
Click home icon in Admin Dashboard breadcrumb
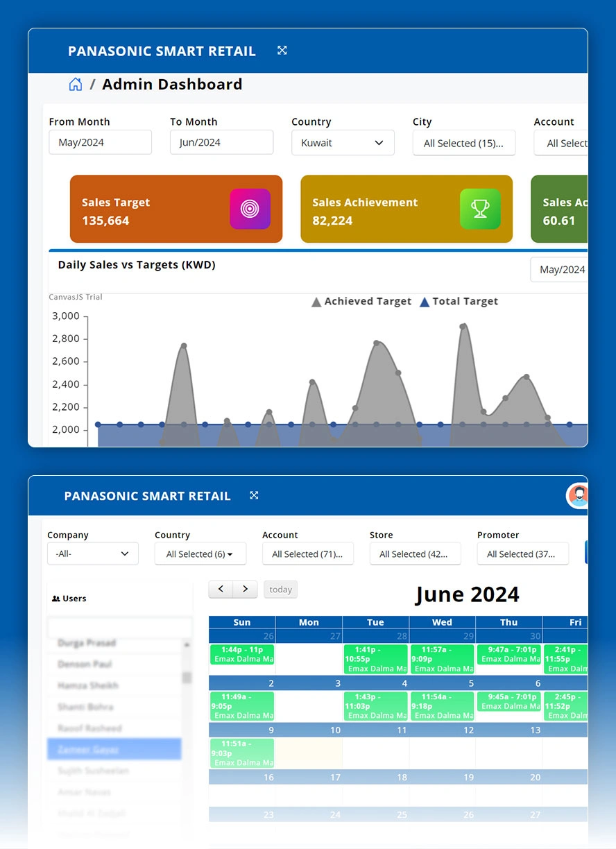pos(76,85)
